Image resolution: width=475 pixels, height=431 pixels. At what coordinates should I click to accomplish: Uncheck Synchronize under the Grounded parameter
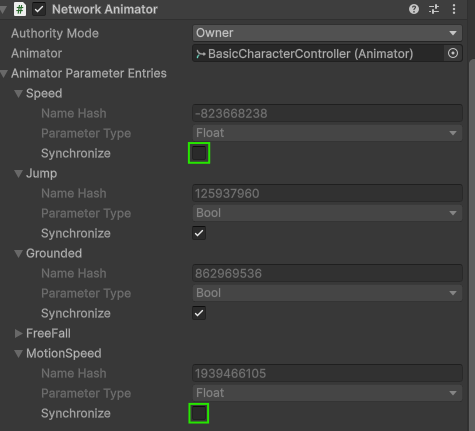coord(199,313)
